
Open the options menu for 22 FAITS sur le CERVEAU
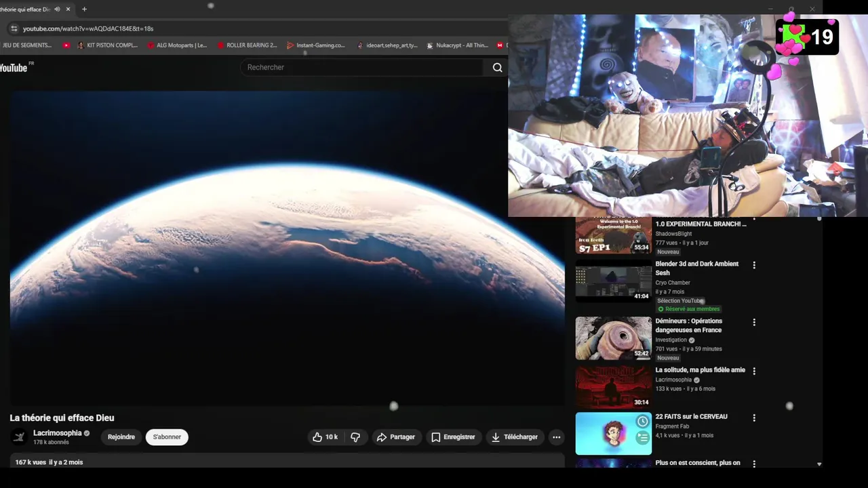click(x=754, y=418)
